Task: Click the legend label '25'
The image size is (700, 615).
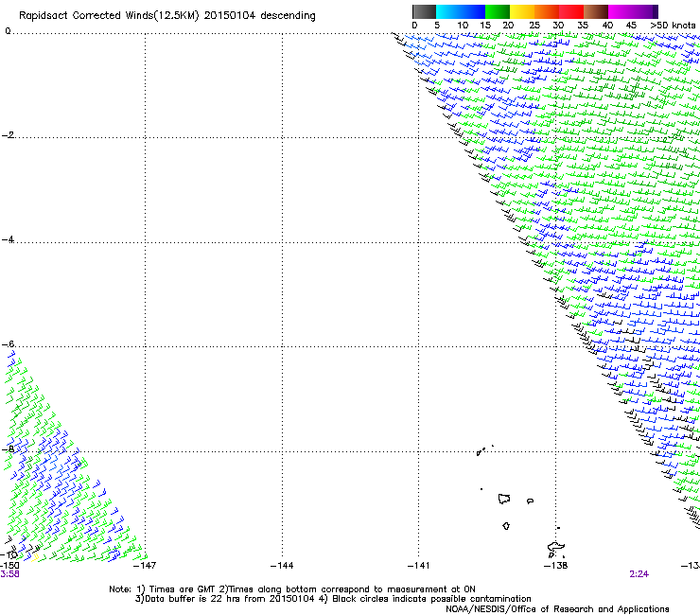Action: (x=534, y=26)
